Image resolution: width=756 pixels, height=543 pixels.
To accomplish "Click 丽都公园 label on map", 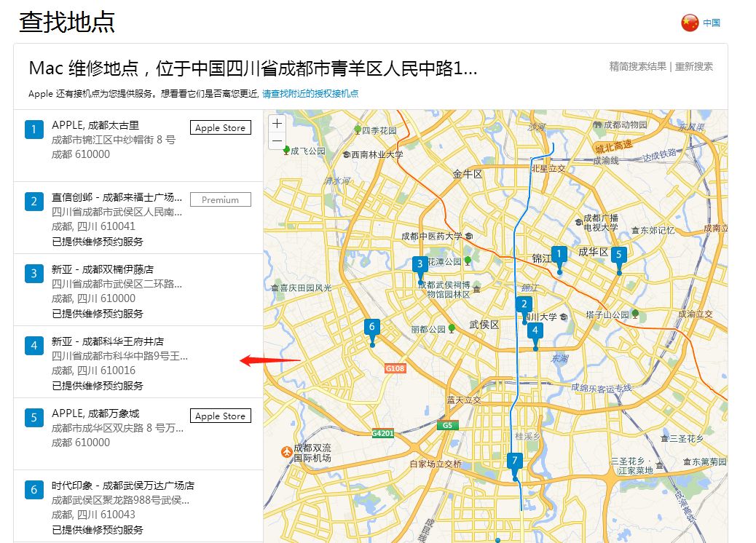I will pyautogui.click(x=428, y=330).
